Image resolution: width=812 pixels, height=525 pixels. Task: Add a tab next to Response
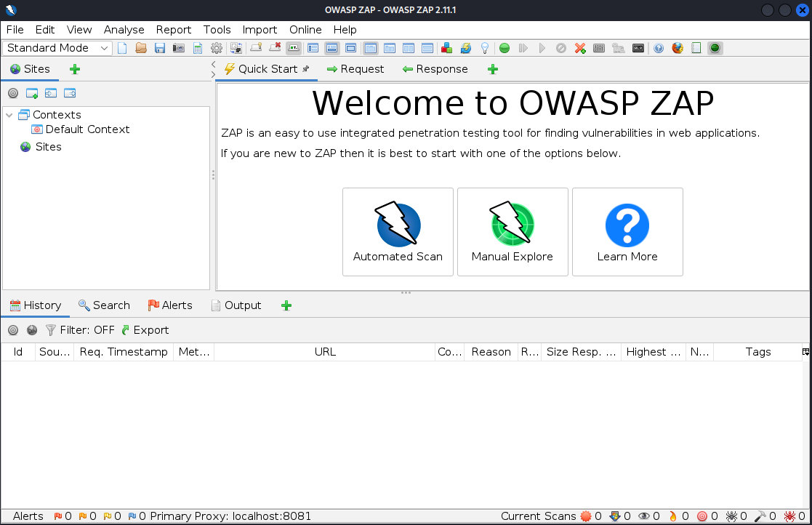pos(492,69)
